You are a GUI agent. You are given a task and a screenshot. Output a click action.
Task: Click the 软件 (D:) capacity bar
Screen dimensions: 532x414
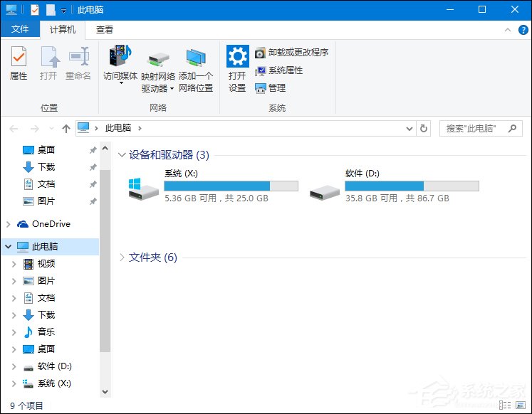point(412,186)
